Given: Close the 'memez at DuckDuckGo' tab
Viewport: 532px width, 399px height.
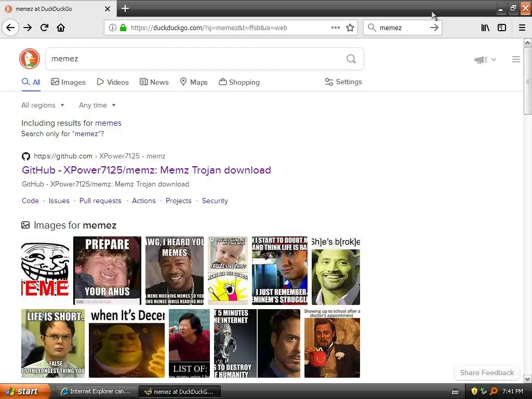Looking at the screenshot, I should [x=108, y=9].
